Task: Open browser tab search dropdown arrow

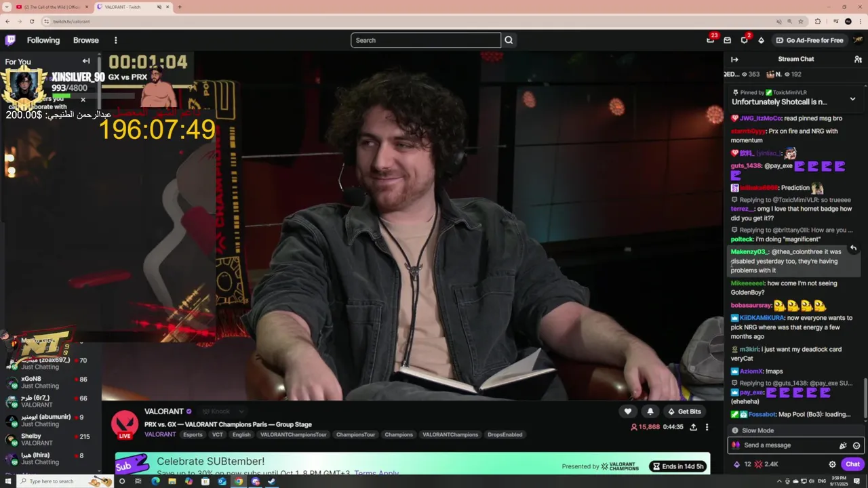Action: 7,7
